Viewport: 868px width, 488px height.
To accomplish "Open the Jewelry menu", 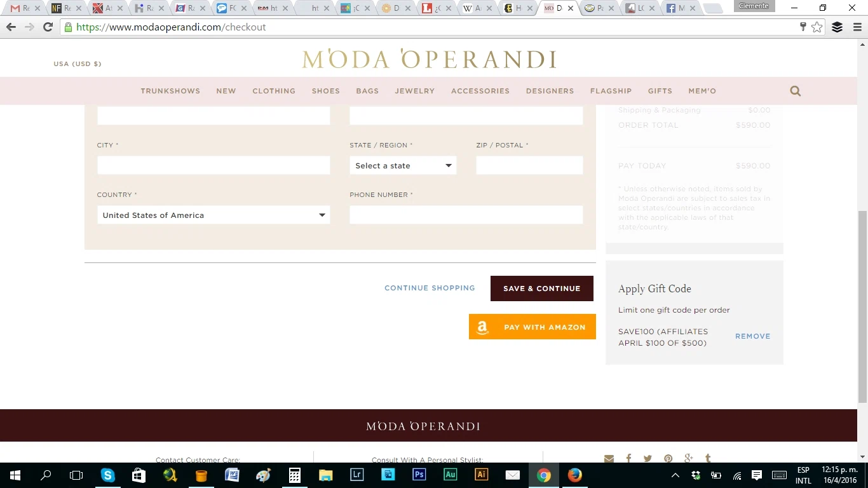I will click(x=415, y=91).
